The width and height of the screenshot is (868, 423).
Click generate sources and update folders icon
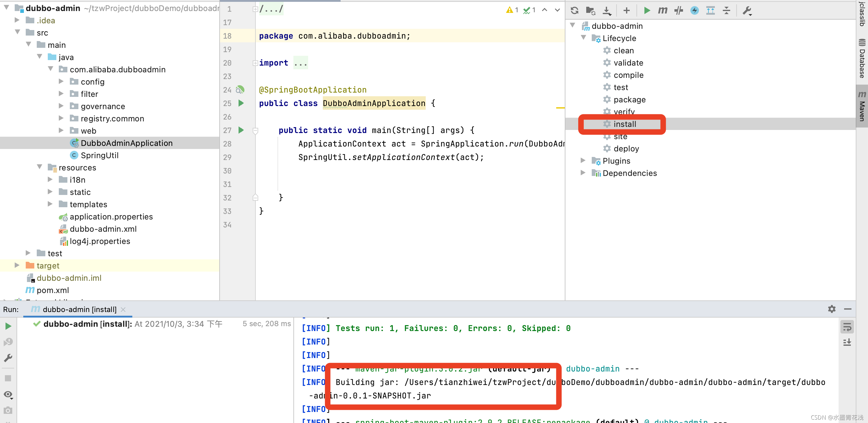coord(590,10)
